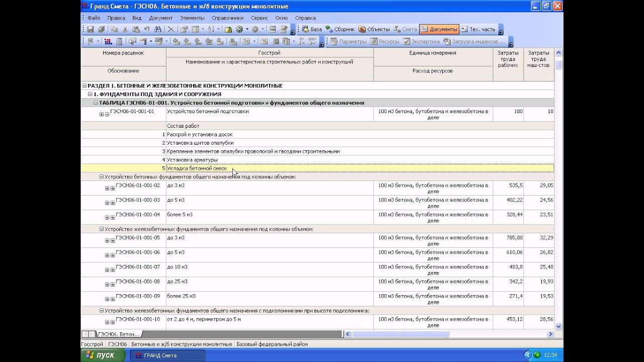Click the 100% check icon
The width and height of the screenshot is (644, 362).
tap(313, 42)
